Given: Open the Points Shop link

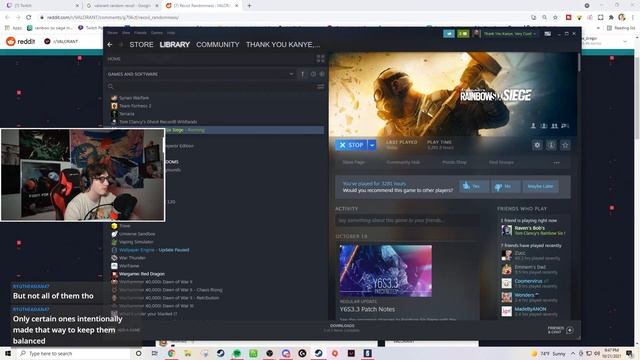Looking at the screenshot, I should pyautogui.click(x=454, y=162).
